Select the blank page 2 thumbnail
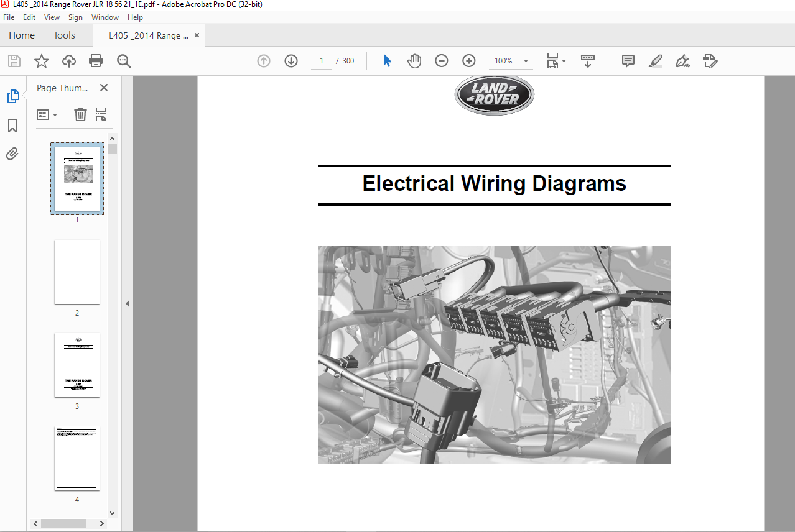This screenshot has width=795, height=532. point(77,272)
